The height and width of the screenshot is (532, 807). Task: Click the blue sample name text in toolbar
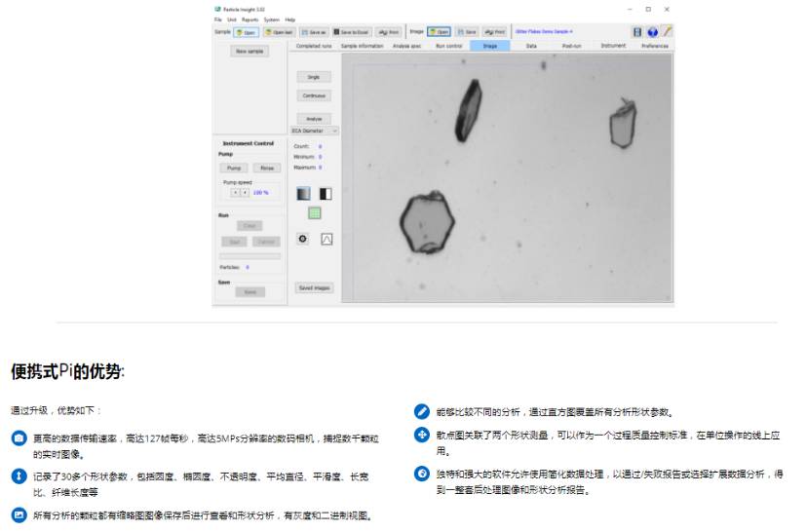(x=544, y=31)
